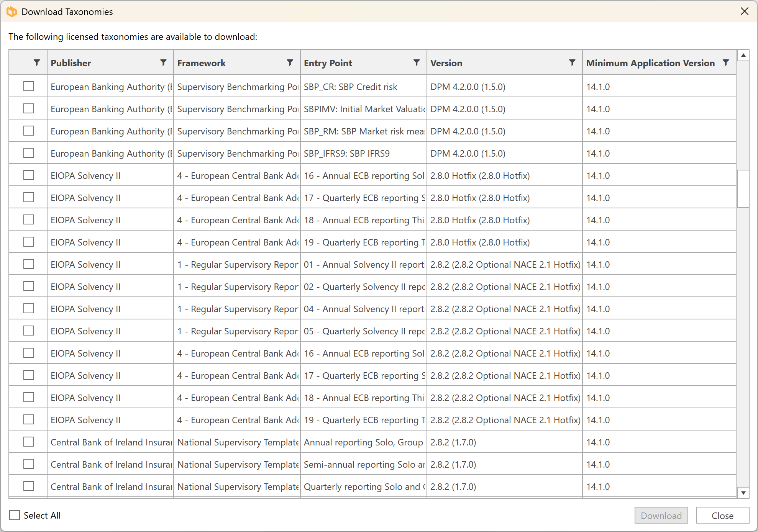This screenshot has width=758, height=532.
Task: Click the Framework column header text
Action: [201, 63]
